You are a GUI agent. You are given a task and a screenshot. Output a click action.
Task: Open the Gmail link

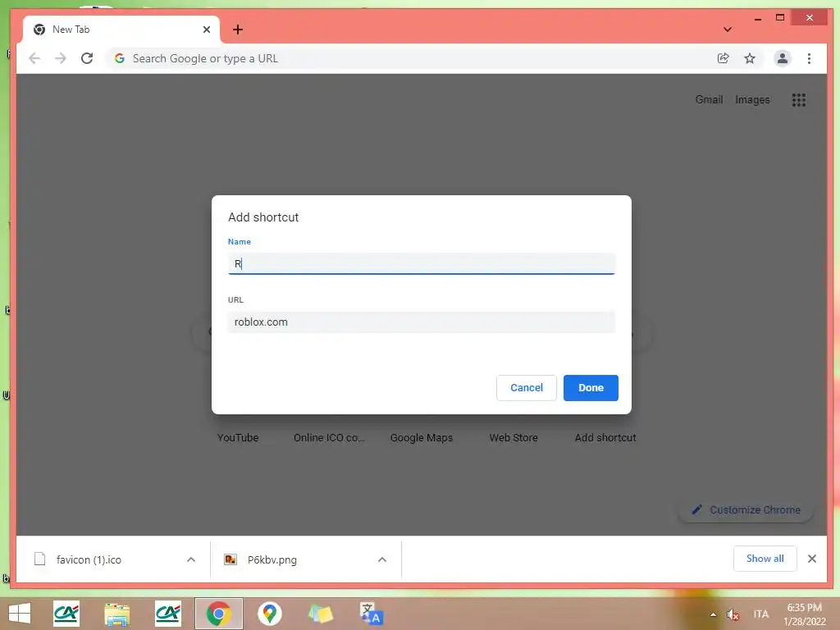click(x=709, y=99)
